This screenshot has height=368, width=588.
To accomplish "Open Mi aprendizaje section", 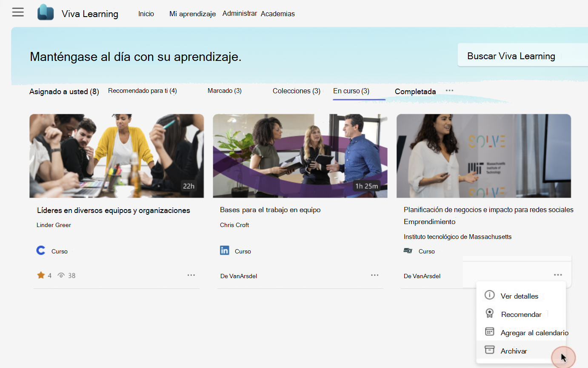I will (x=192, y=14).
